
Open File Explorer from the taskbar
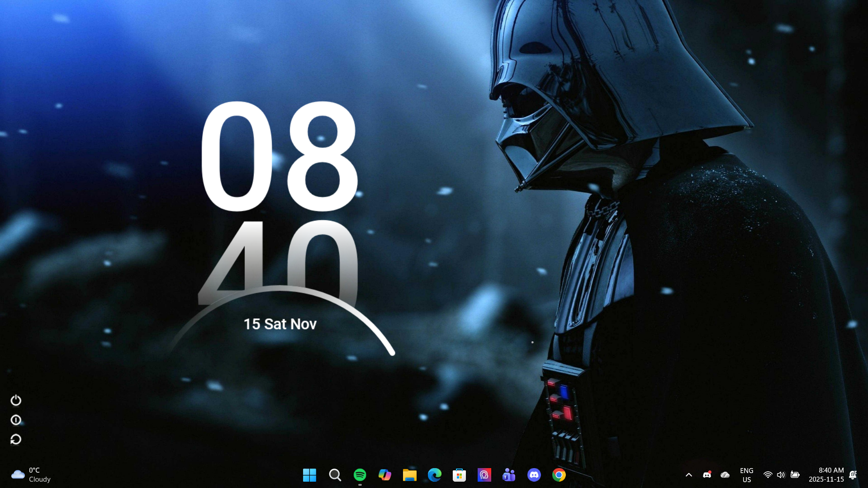click(409, 475)
